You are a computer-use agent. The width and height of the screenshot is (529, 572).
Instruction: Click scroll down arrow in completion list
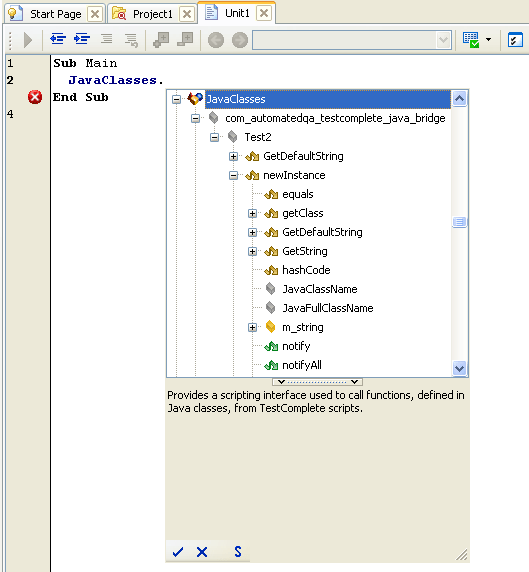tap(459, 368)
